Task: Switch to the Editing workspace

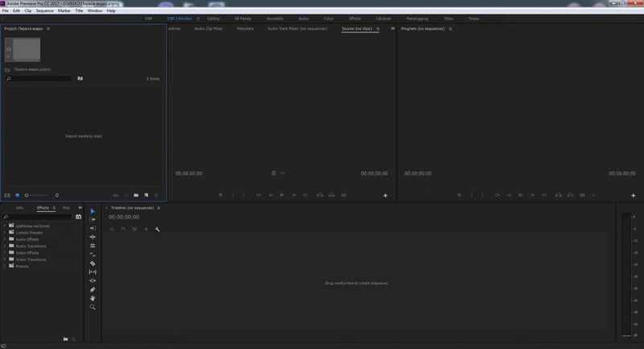Action: point(213,19)
